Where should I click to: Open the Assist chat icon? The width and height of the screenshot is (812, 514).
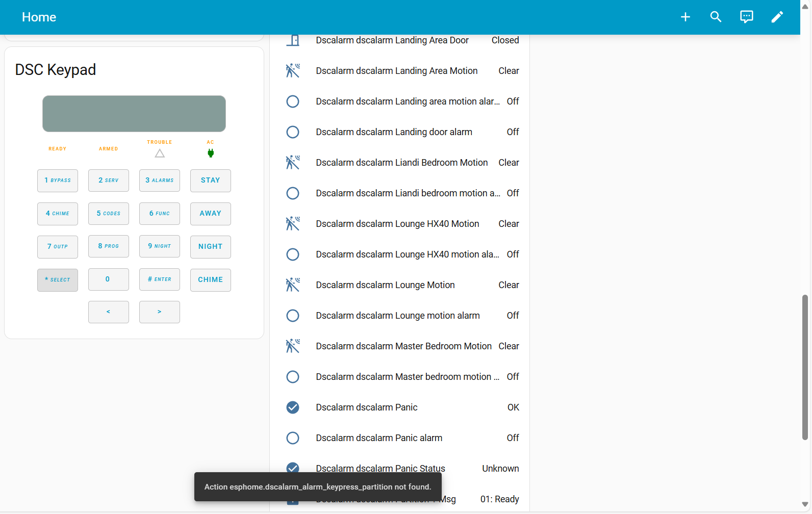(x=747, y=17)
